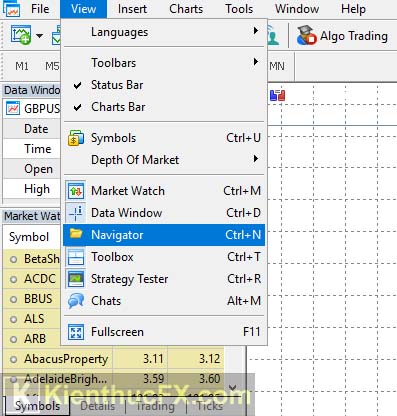Click the MetaTrader app icon in the menu bar
The height and width of the screenshot is (416, 397).
(x=11, y=8)
